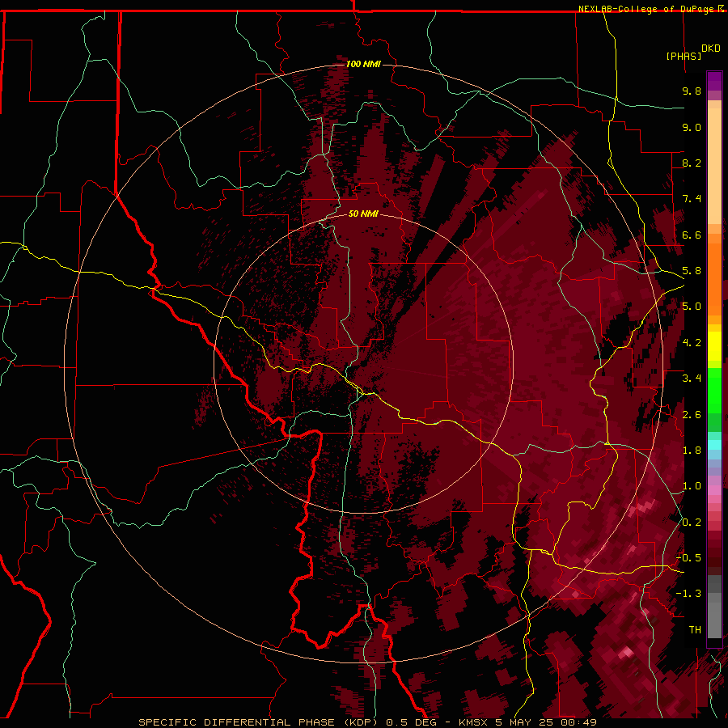Click the 50 NMI range ring label

(363, 214)
